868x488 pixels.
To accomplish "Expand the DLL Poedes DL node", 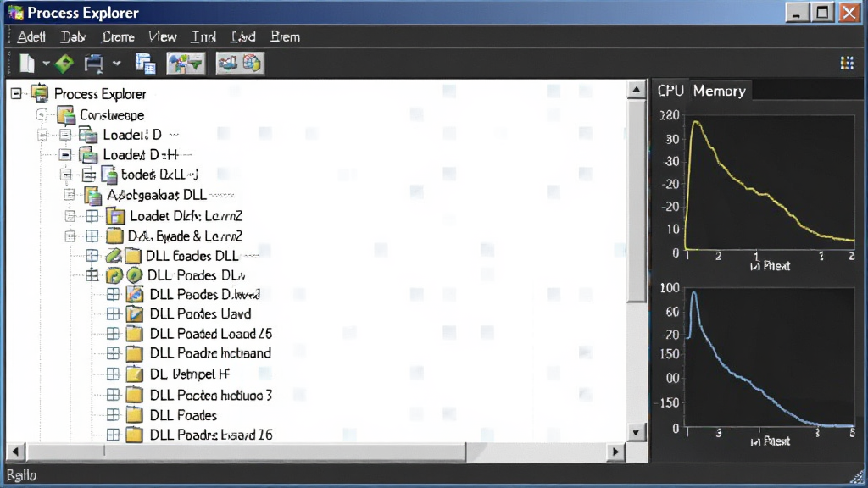I will point(92,275).
